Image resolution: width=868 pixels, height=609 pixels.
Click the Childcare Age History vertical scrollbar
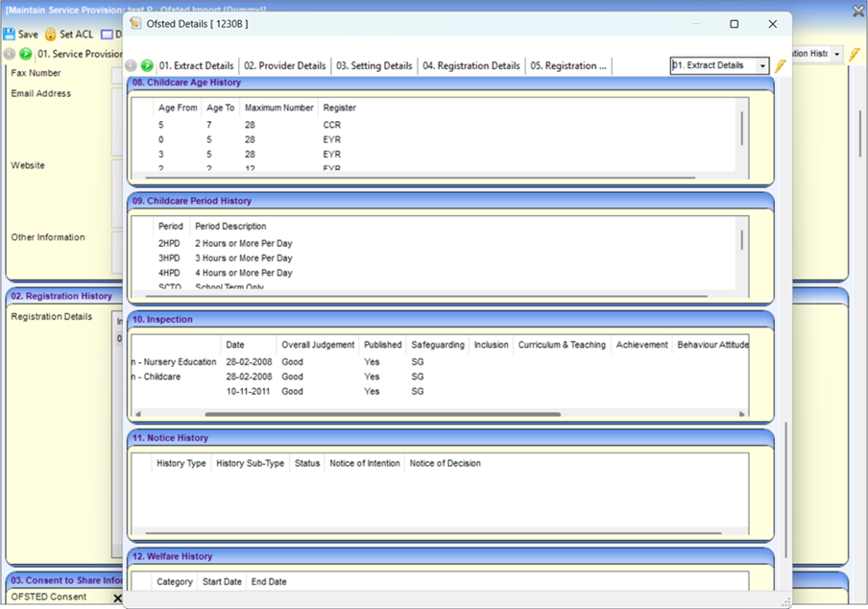[x=741, y=130]
